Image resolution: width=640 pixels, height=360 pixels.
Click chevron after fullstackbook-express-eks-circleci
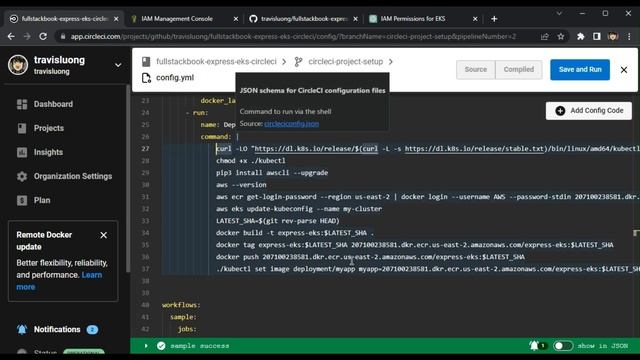coord(284,62)
